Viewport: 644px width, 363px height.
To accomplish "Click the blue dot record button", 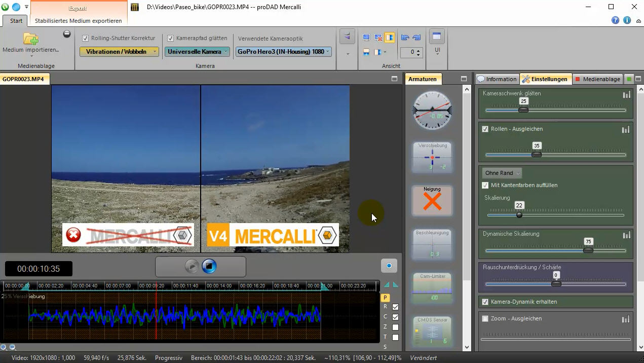I will (x=389, y=266).
